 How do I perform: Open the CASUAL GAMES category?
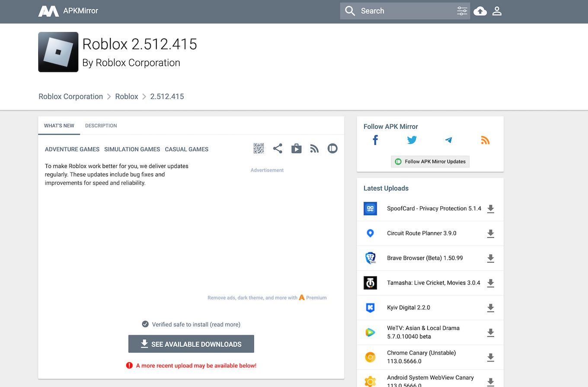[x=187, y=149]
